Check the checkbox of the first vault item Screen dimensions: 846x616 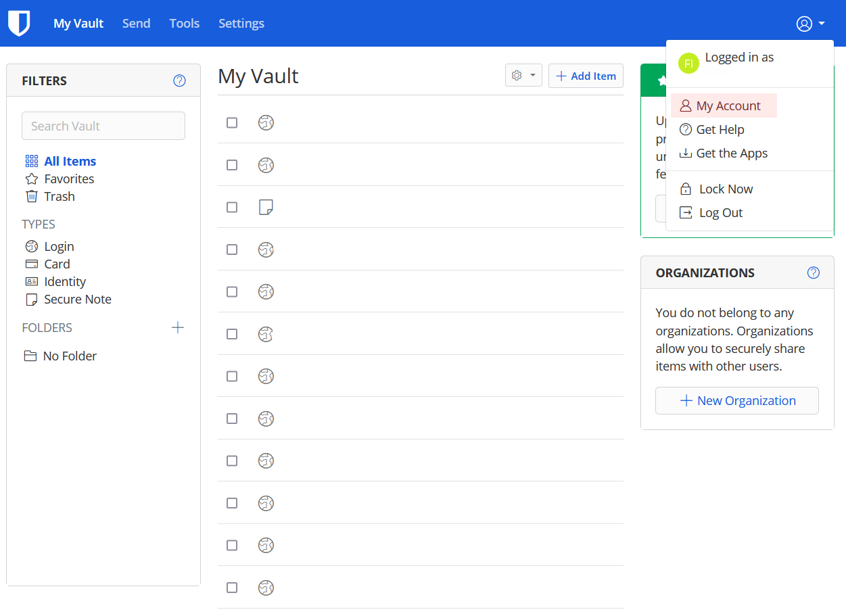[x=232, y=122]
